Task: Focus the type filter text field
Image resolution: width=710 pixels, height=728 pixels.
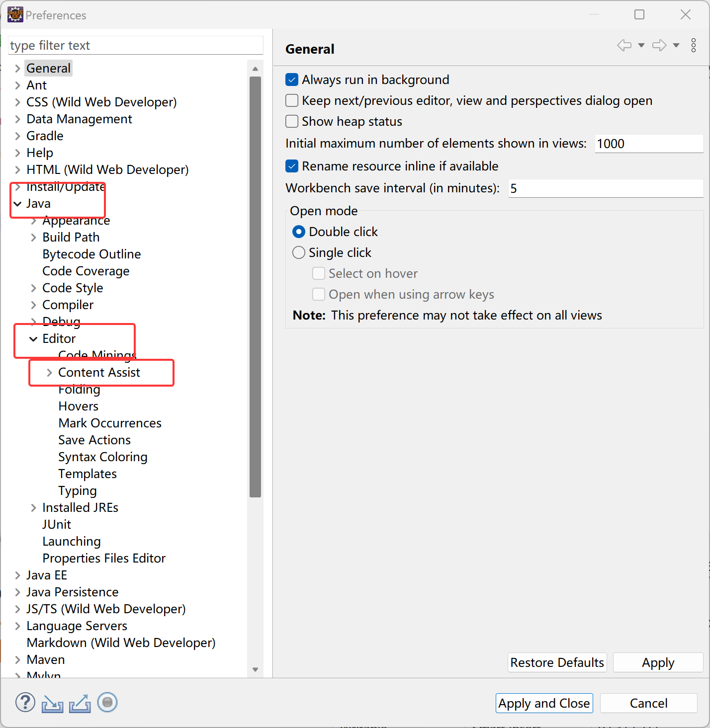Action: (136, 46)
